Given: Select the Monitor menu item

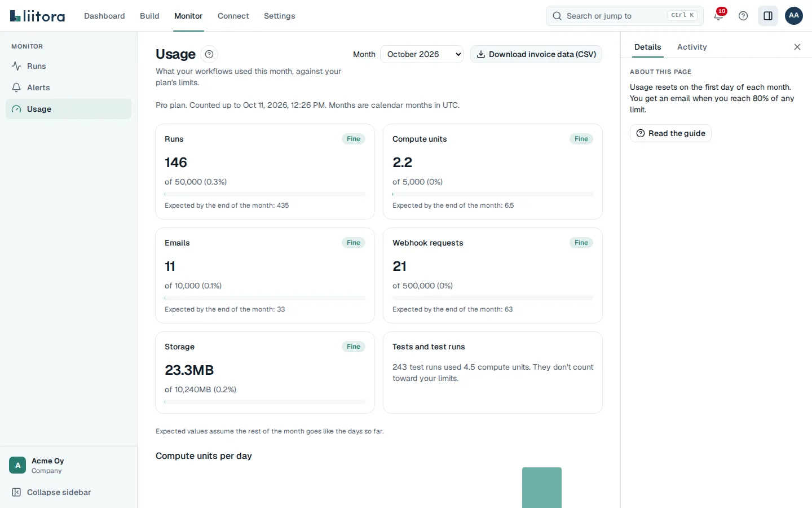Looking at the screenshot, I should click(x=188, y=16).
